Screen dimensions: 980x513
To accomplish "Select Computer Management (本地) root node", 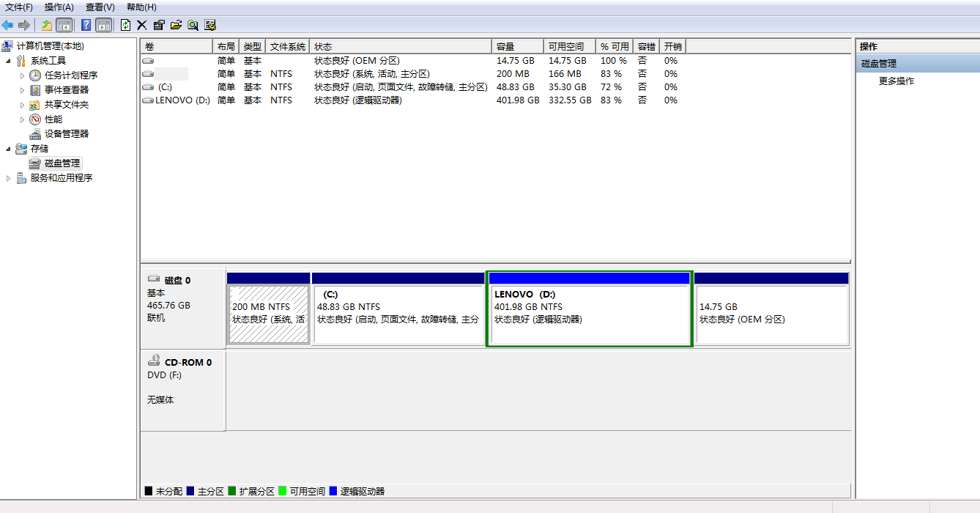I will point(50,46).
